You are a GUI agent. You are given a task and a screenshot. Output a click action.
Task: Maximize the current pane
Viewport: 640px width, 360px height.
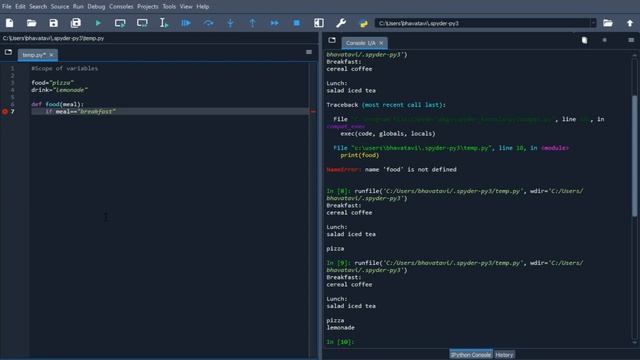coord(319,23)
